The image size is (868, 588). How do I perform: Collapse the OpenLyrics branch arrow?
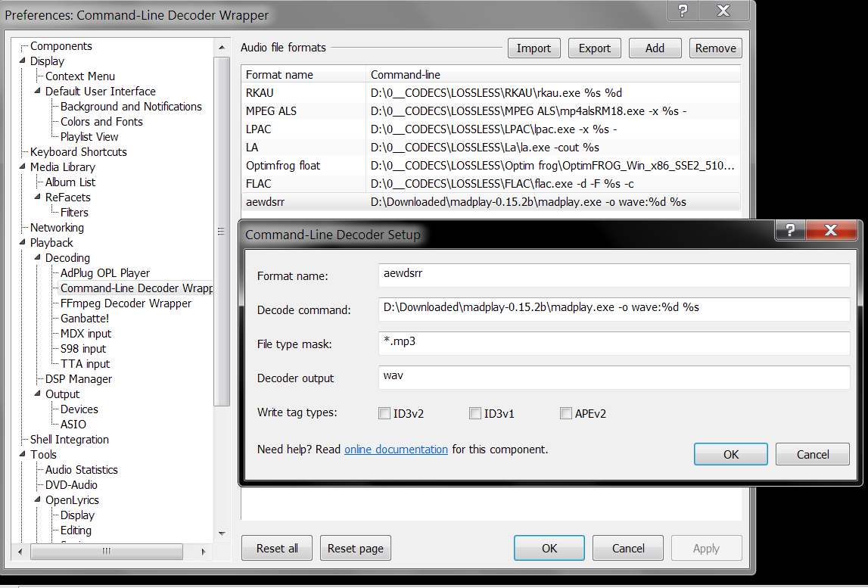(x=38, y=499)
